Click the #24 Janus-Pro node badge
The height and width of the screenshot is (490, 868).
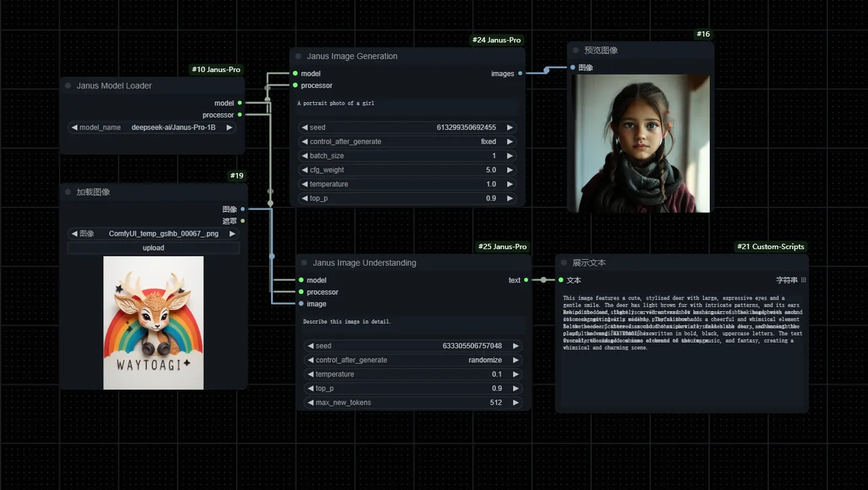pyautogui.click(x=497, y=40)
